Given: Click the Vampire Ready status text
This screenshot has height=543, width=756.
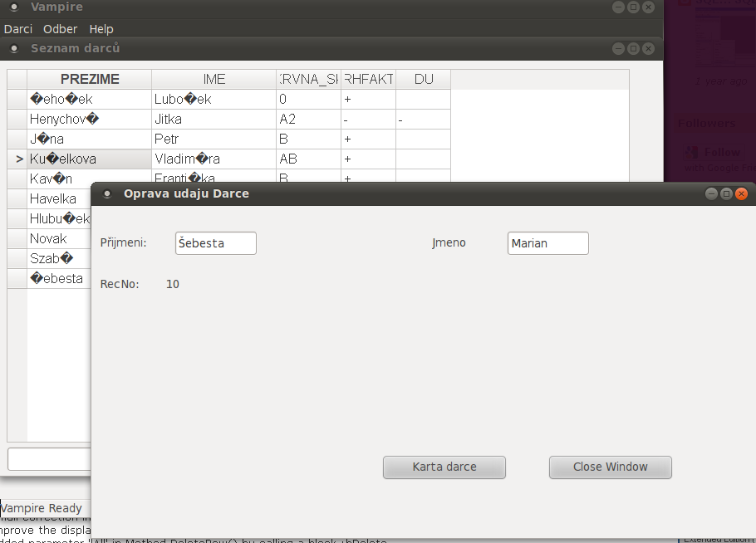Looking at the screenshot, I should [42, 508].
